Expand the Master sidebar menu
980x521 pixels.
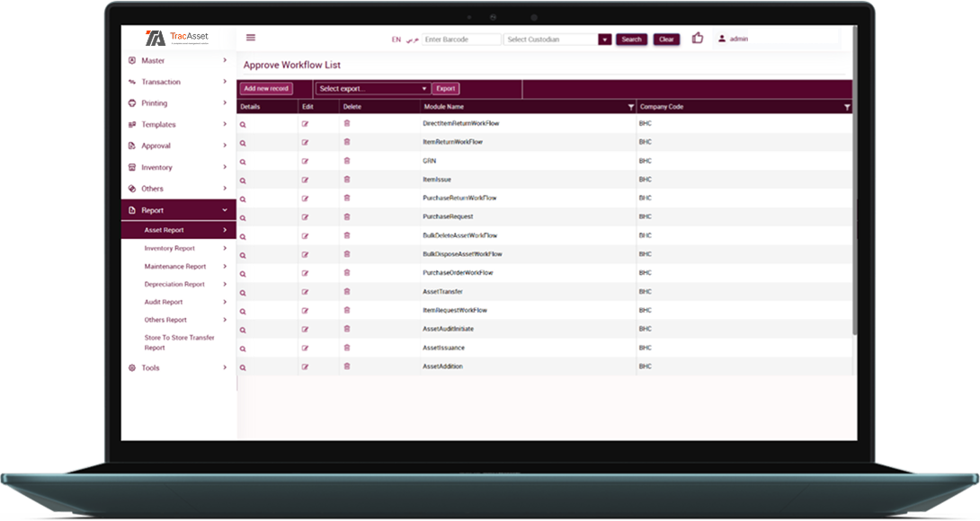[x=178, y=60]
